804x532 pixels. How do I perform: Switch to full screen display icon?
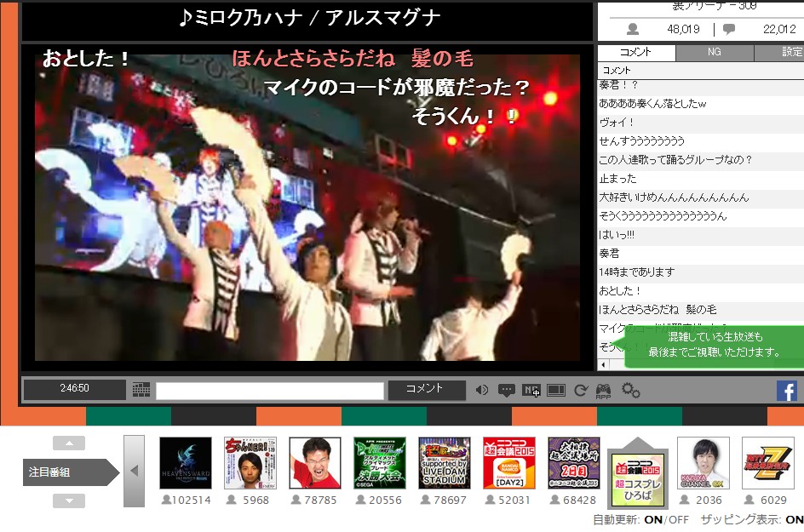(x=556, y=391)
